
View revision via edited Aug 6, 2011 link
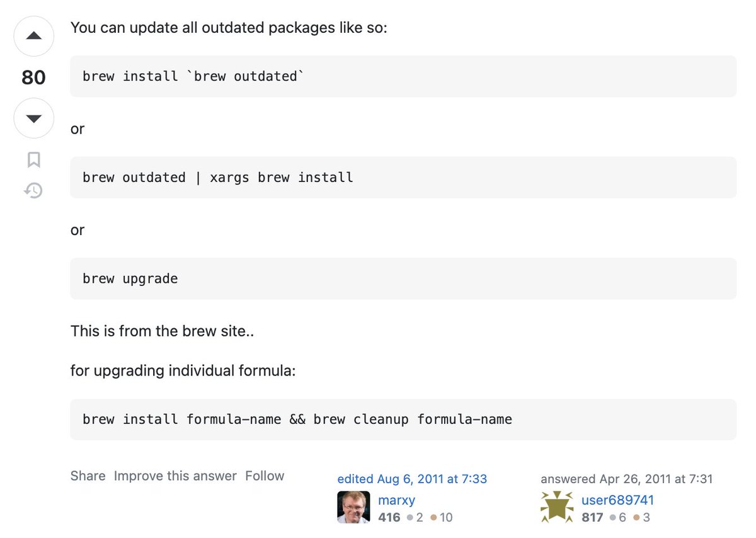[x=412, y=479]
